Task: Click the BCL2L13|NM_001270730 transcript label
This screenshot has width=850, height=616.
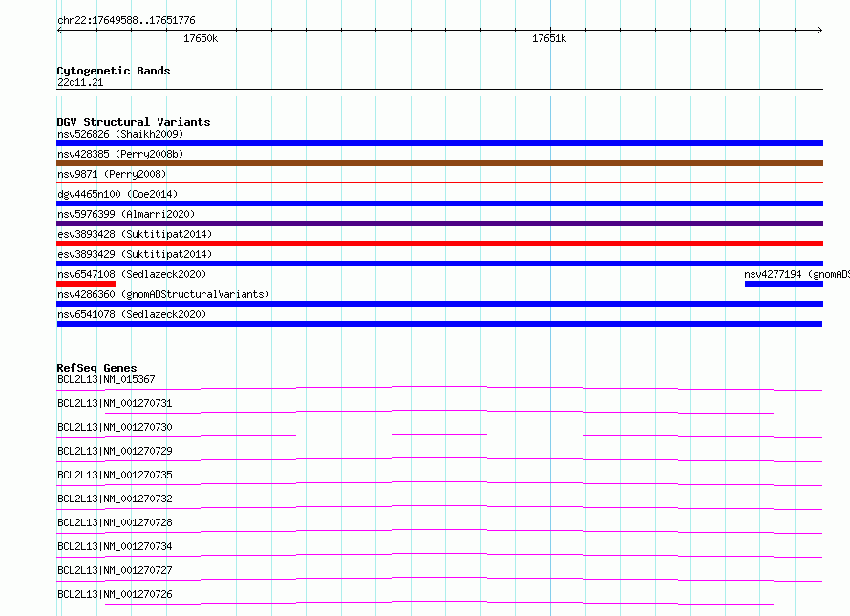Action: [115, 427]
